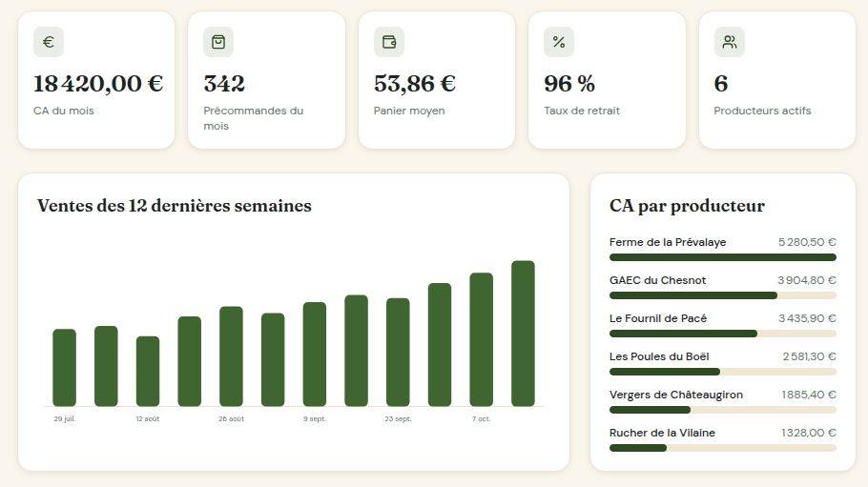This screenshot has height=487, width=868.
Task: Click the Producteurs actifs label
Action: coord(762,111)
